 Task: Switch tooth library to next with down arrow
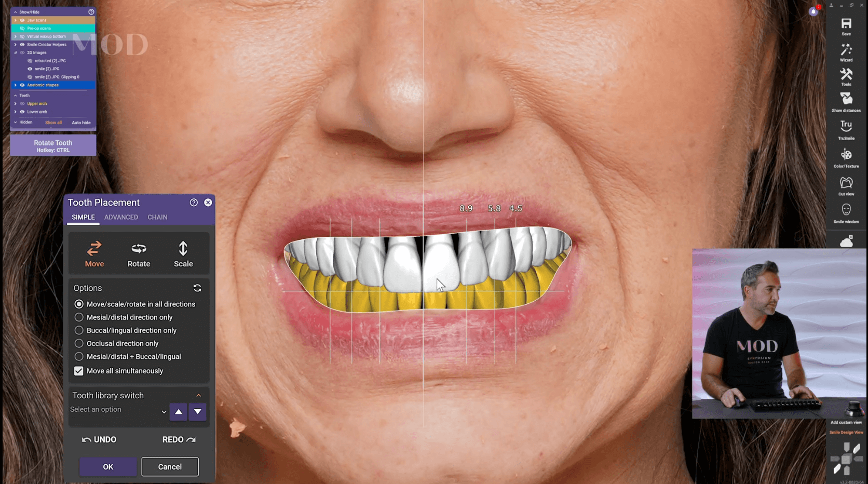198,412
